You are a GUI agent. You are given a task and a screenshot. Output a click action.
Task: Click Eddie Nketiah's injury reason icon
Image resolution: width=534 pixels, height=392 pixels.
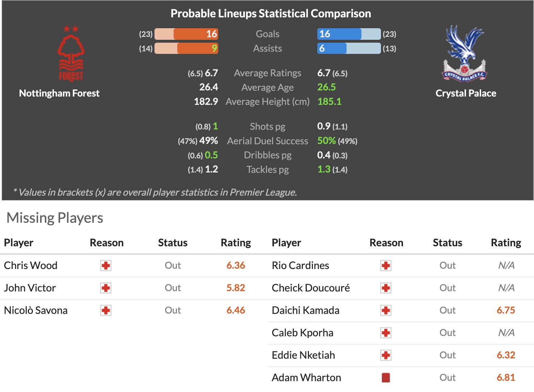tap(386, 355)
